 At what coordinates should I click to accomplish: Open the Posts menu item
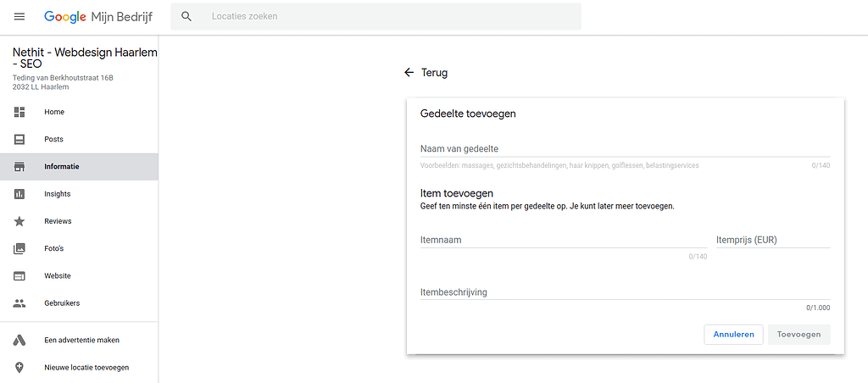point(79,140)
